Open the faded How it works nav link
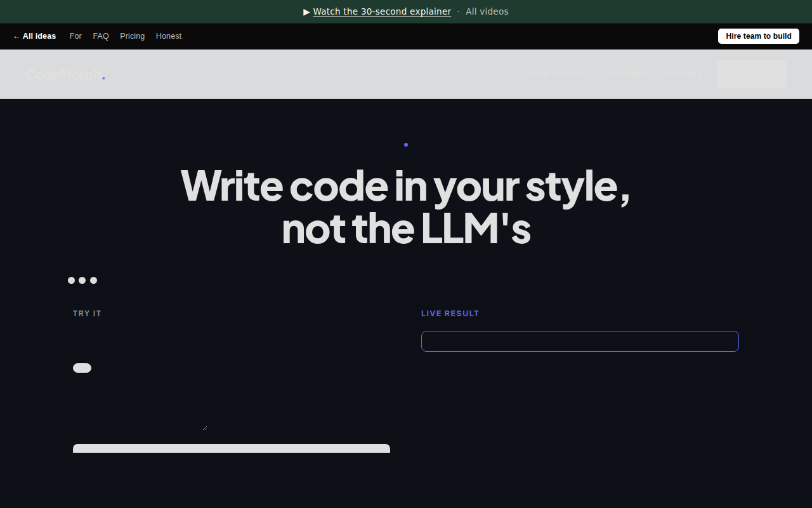This screenshot has height=508, width=812. pos(558,74)
